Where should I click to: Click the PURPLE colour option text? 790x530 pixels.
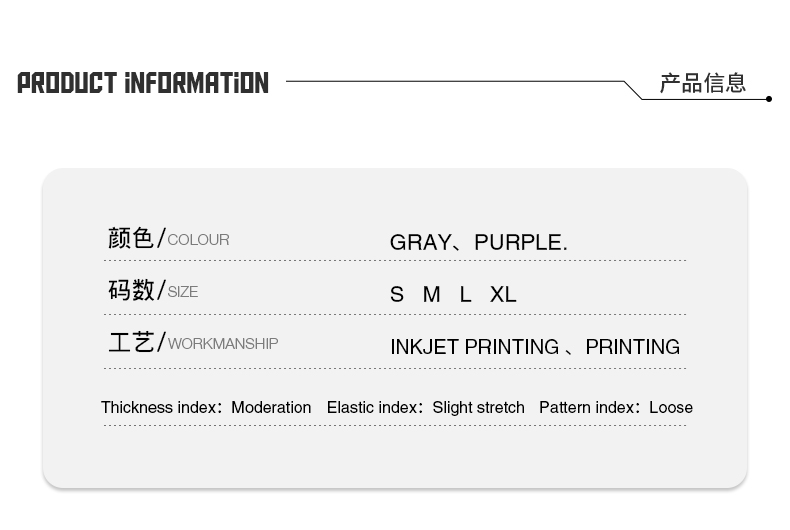[x=521, y=242]
